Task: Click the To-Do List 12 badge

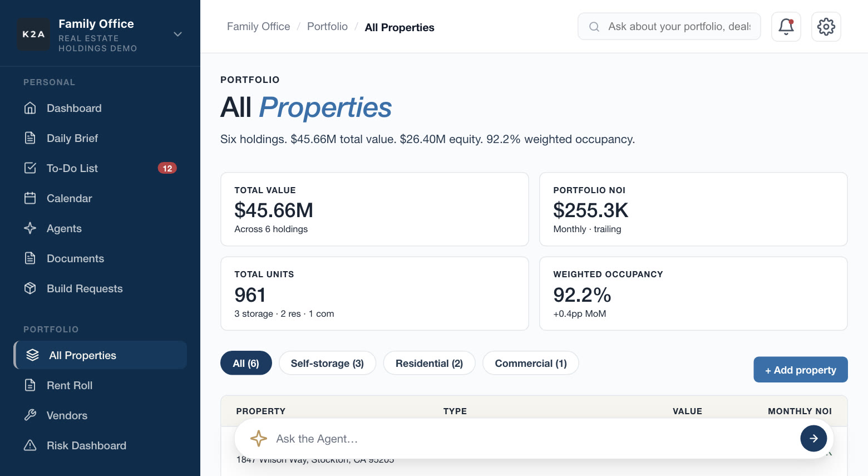Action: [167, 168]
